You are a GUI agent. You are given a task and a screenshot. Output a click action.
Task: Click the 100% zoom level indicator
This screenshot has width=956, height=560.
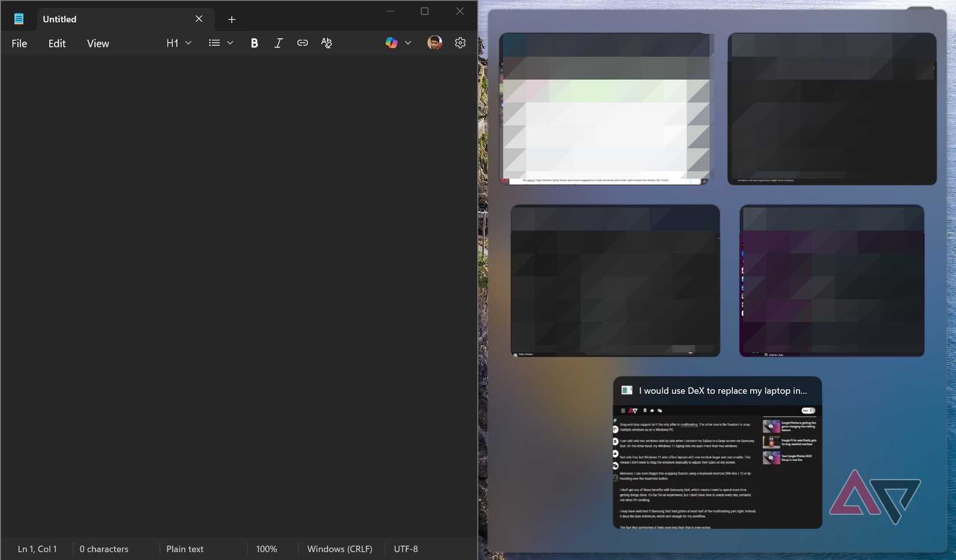(x=267, y=548)
